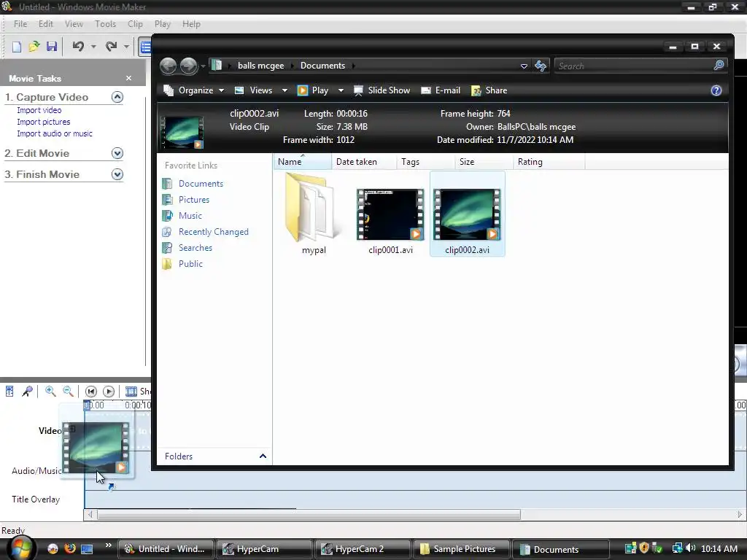Open Public in Favorite Links
The image size is (747, 560).
click(190, 264)
